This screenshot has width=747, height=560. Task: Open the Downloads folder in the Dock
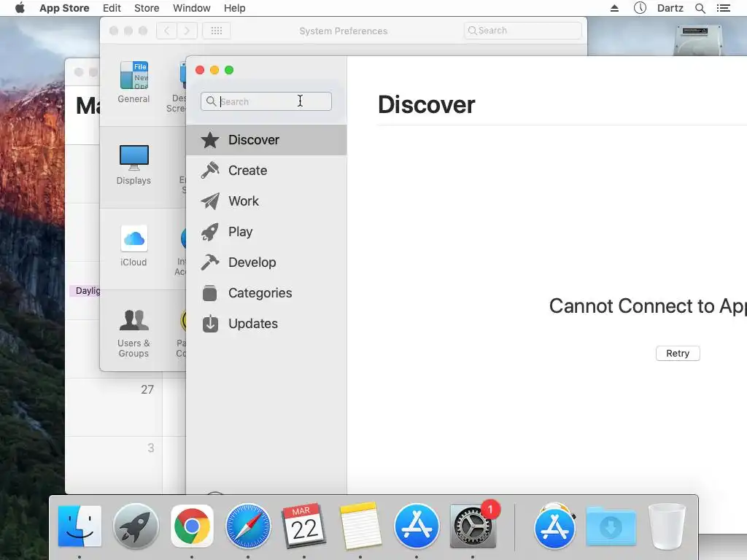(x=611, y=526)
